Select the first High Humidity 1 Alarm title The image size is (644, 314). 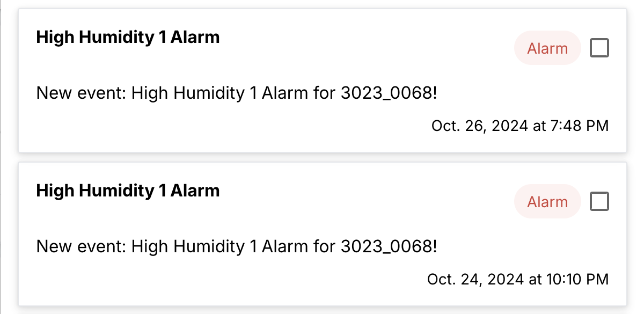pos(128,37)
